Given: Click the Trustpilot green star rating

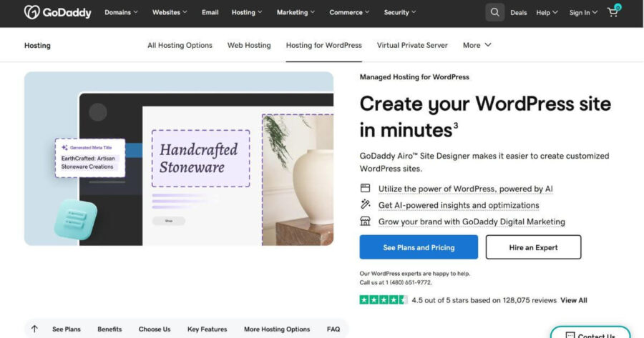Looking at the screenshot, I should [x=384, y=300].
